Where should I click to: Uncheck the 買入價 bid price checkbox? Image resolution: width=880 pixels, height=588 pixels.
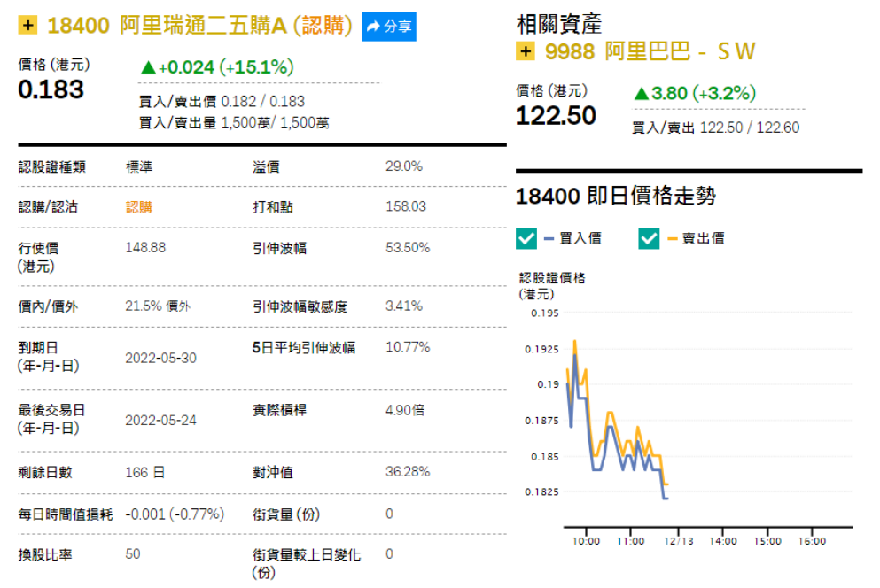526,238
